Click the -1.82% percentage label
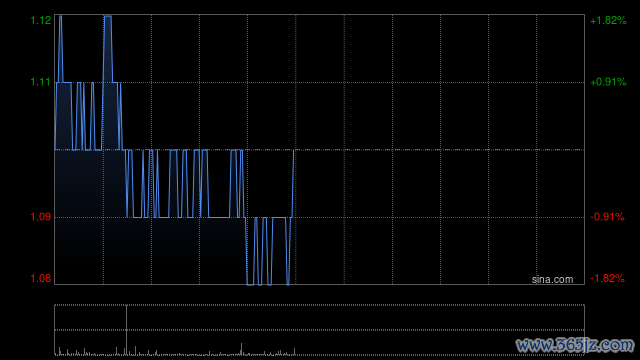Image resolution: width=640 pixels, height=360 pixels. point(607,278)
